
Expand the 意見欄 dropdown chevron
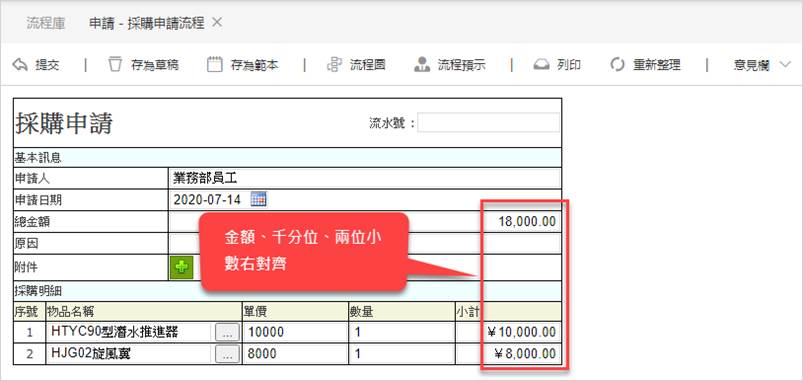click(x=785, y=65)
